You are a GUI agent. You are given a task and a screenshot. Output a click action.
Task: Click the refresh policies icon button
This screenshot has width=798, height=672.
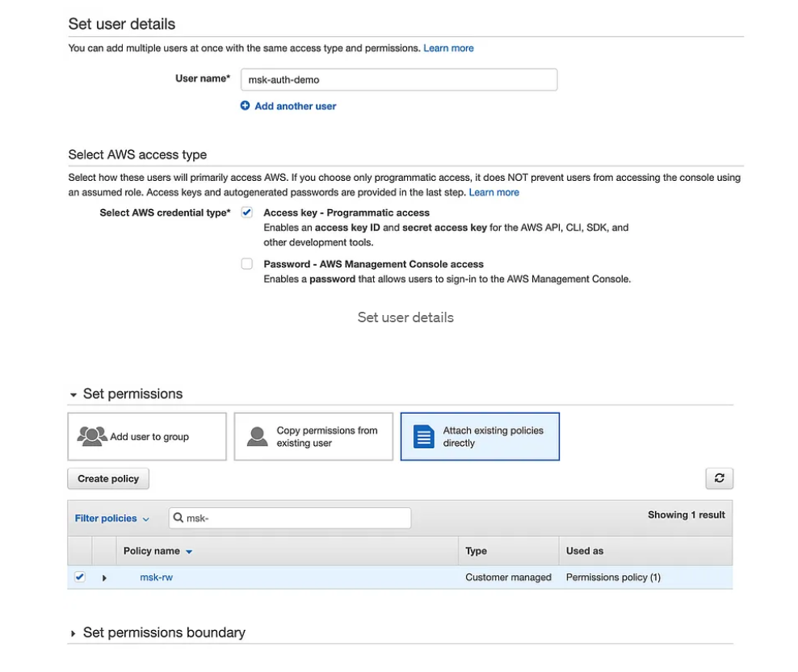(719, 478)
